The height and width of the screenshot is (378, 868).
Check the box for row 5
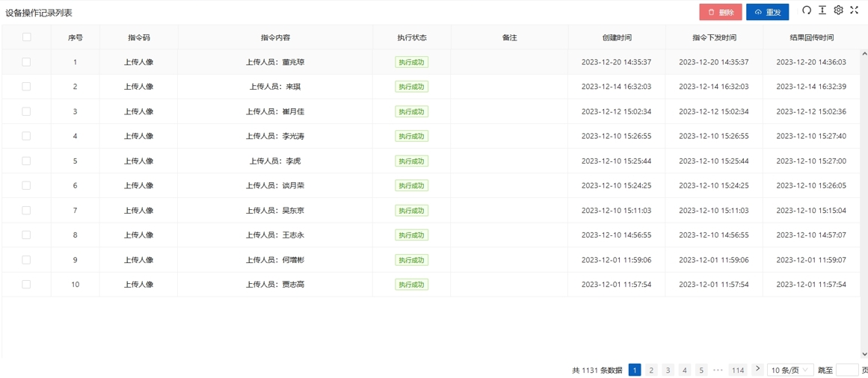27,161
